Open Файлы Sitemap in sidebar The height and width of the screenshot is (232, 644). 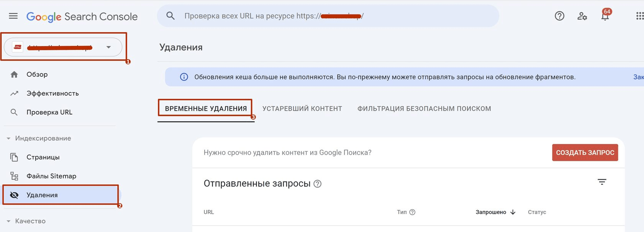pyautogui.click(x=51, y=176)
